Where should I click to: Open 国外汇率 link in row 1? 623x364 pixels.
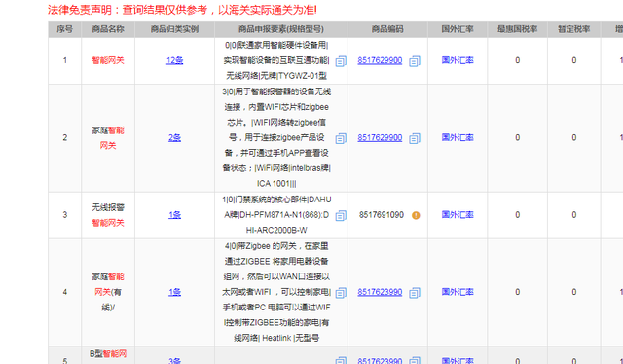pyautogui.click(x=458, y=60)
